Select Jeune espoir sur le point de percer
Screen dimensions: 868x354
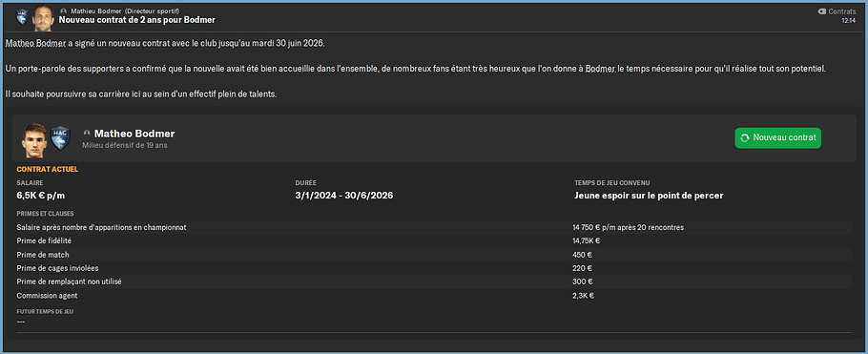point(649,196)
